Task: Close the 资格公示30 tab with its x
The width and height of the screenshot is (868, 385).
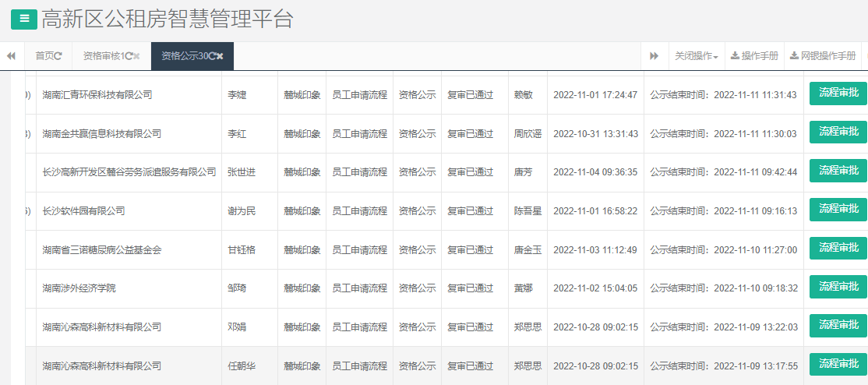Action: click(x=220, y=56)
